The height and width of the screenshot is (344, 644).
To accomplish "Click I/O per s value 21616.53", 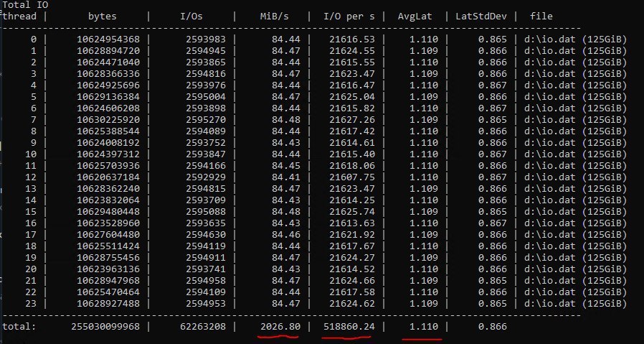I will (x=352, y=39).
